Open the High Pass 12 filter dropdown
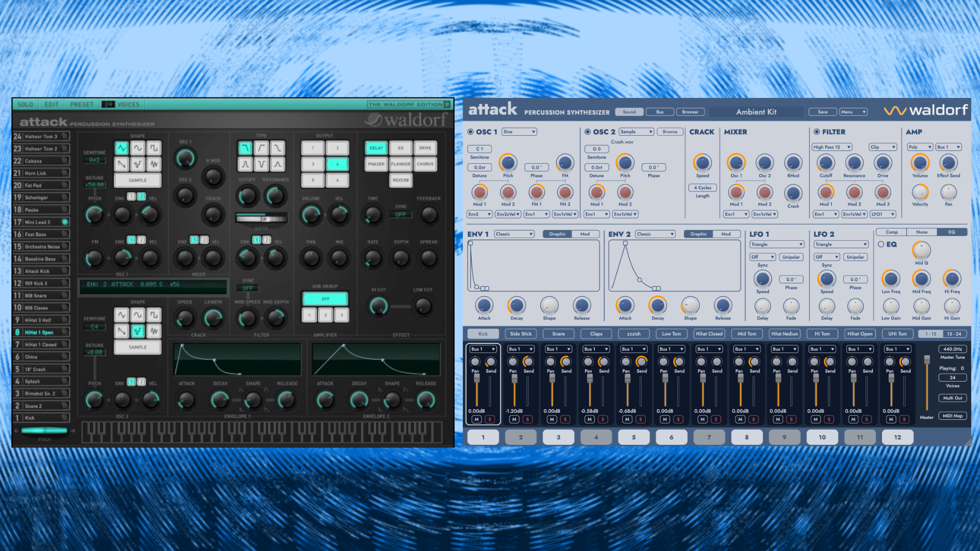This screenshot has height=551, width=980. coord(832,147)
